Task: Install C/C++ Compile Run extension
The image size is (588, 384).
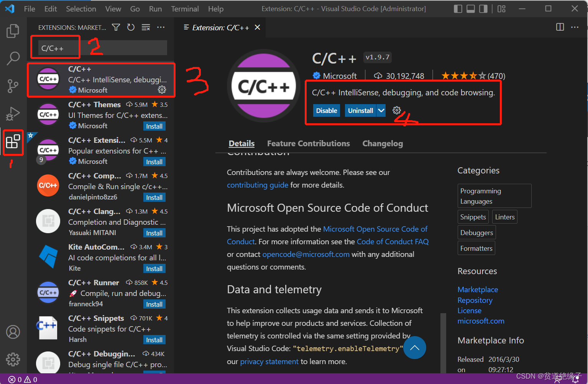Action: (x=154, y=198)
